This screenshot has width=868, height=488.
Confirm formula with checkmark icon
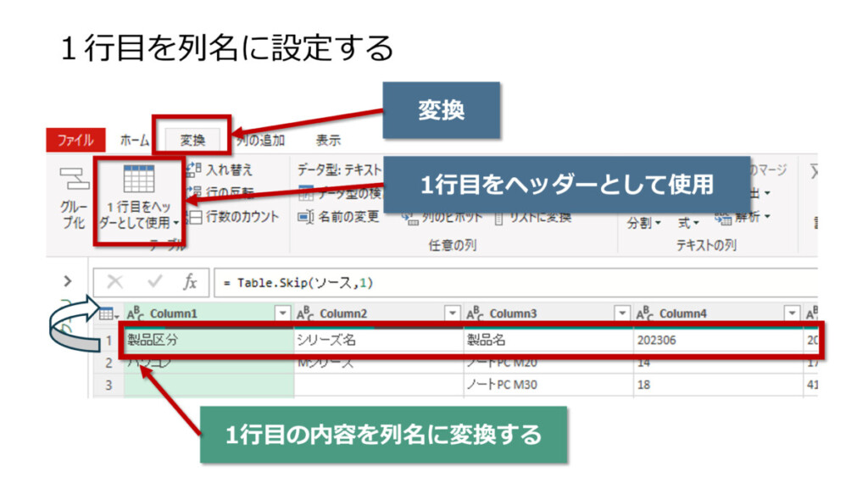[154, 282]
